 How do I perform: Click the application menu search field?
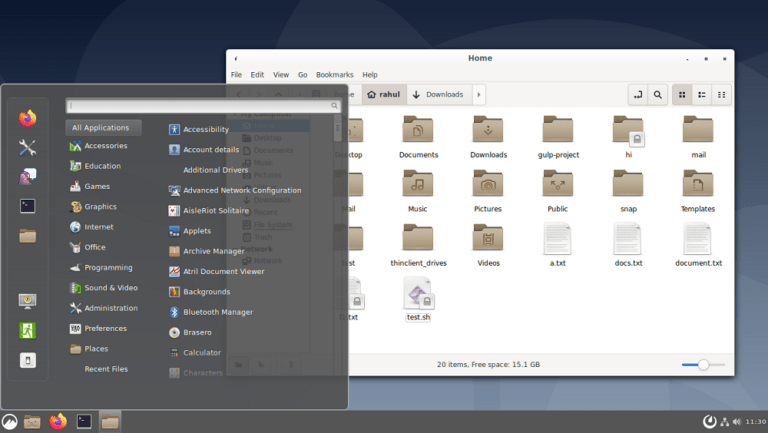(x=200, y=105)
